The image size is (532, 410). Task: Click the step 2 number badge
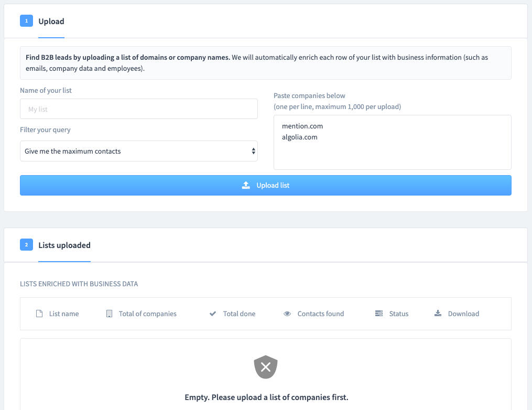point(26,245)
